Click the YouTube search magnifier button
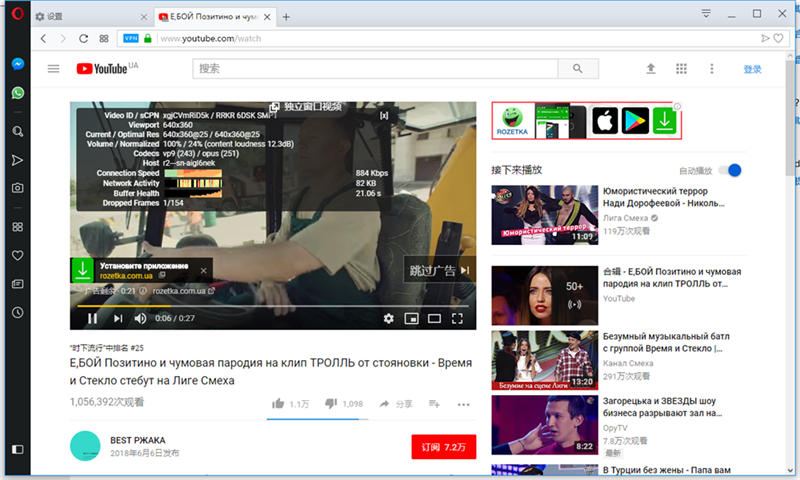 pos(578,68)
